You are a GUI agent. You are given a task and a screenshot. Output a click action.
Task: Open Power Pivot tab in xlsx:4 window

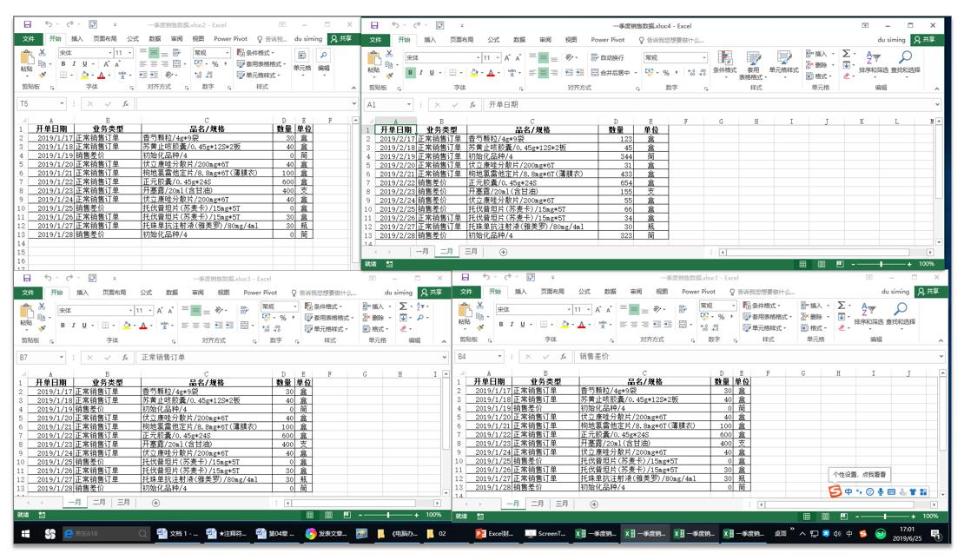[607, 40]
